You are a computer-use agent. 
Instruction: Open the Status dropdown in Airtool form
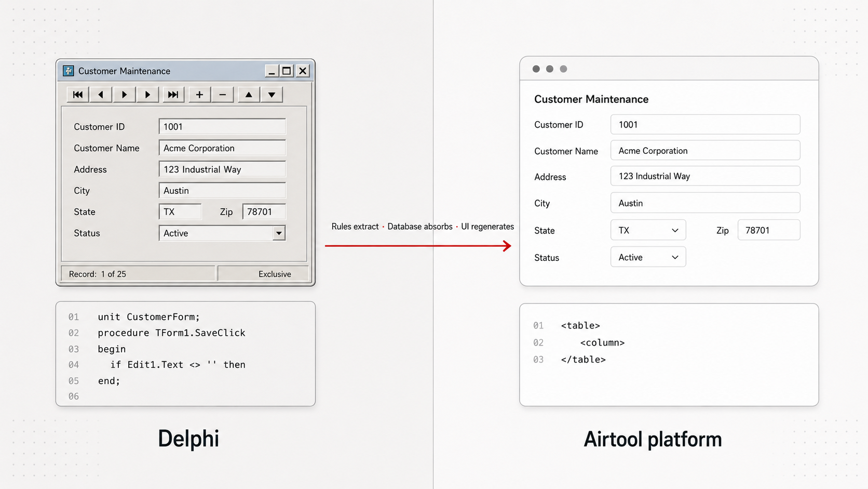click(x=648, y=257)
